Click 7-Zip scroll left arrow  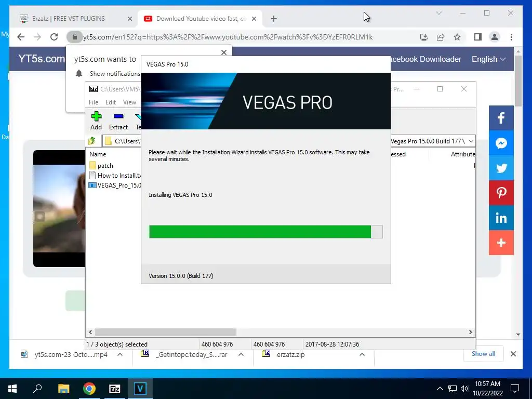(90, 332)
